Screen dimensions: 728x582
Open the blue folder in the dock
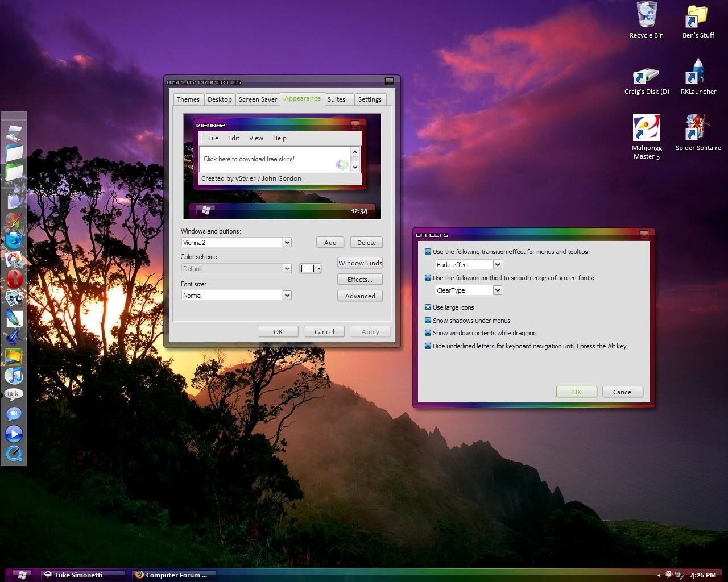coord(14,153)
